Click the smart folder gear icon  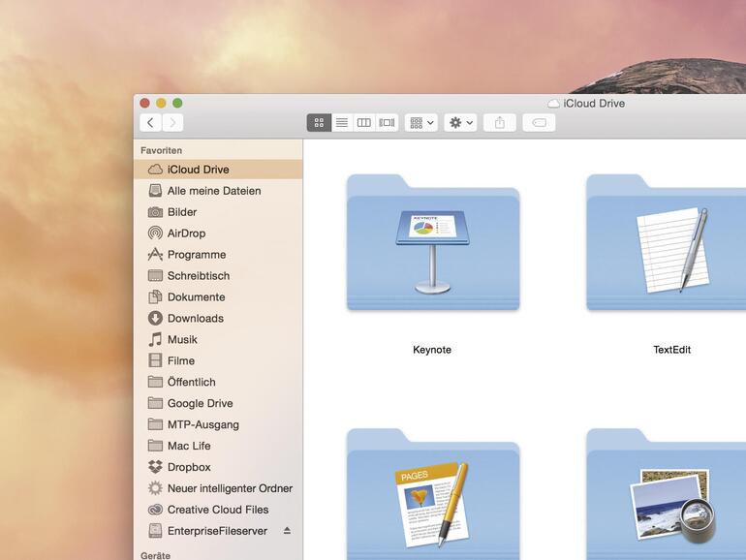(x=155, y=488)
